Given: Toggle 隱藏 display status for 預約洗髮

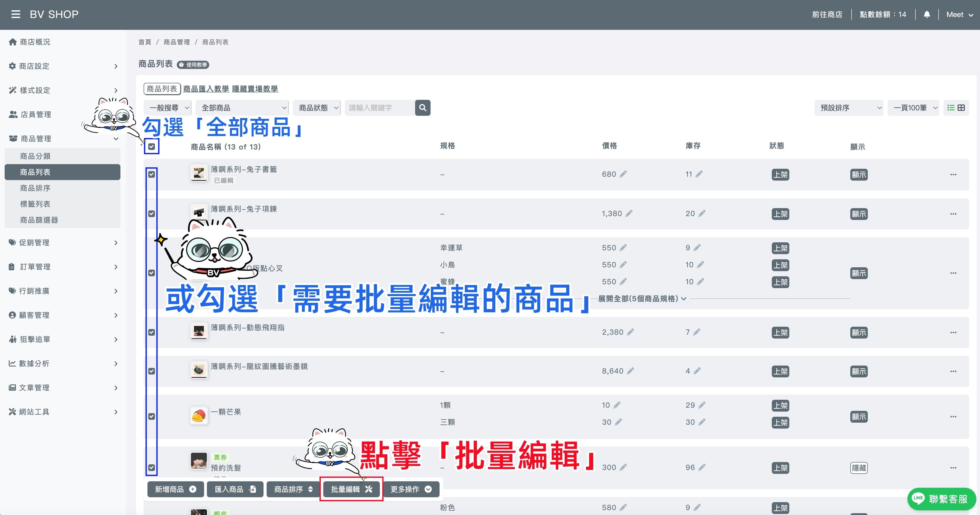Looking at the screenshot, I should (859, 468).
